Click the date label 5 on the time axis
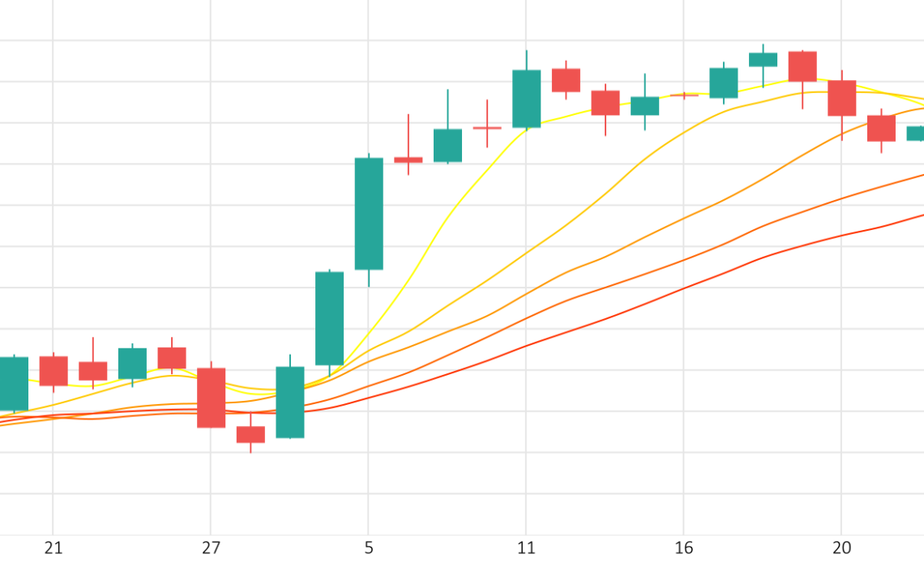Screen dimensions: 924x575 click(369, 548)
